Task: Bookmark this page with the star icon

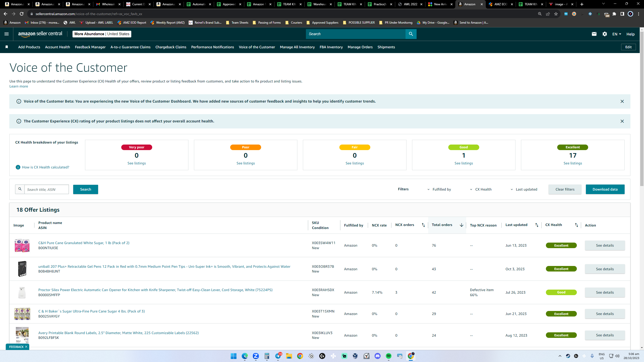Action: pos(556,14)
